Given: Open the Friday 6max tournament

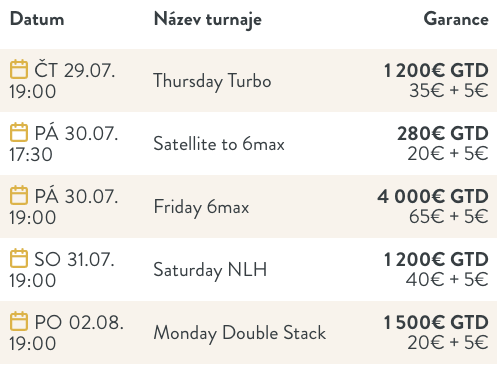Looking at the screenshot, I should 201,207.
